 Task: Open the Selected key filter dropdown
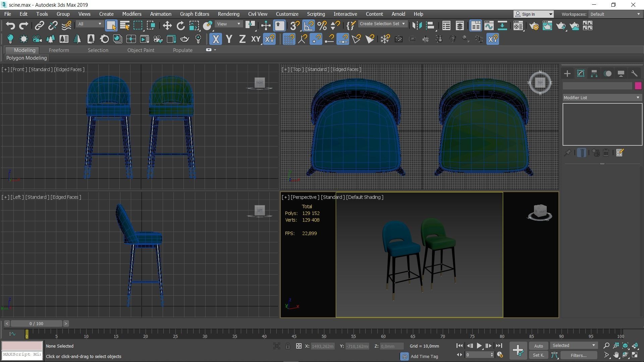click(574, 346)
